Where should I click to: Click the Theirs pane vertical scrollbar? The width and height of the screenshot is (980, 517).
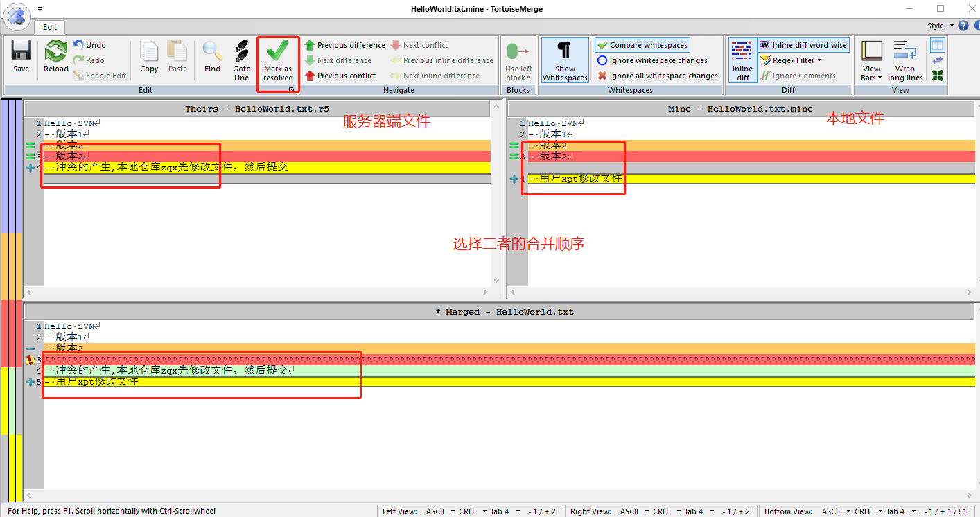click(496, 192)
